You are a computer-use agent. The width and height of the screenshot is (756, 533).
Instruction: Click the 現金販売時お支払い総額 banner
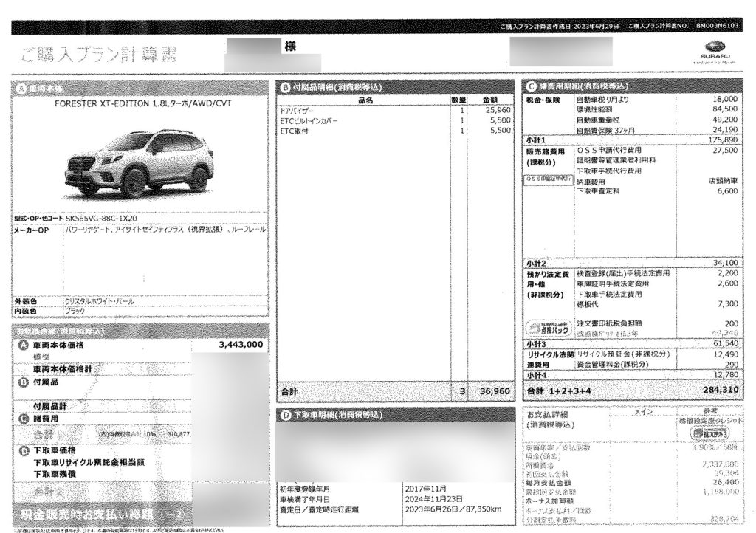point(101,514)
